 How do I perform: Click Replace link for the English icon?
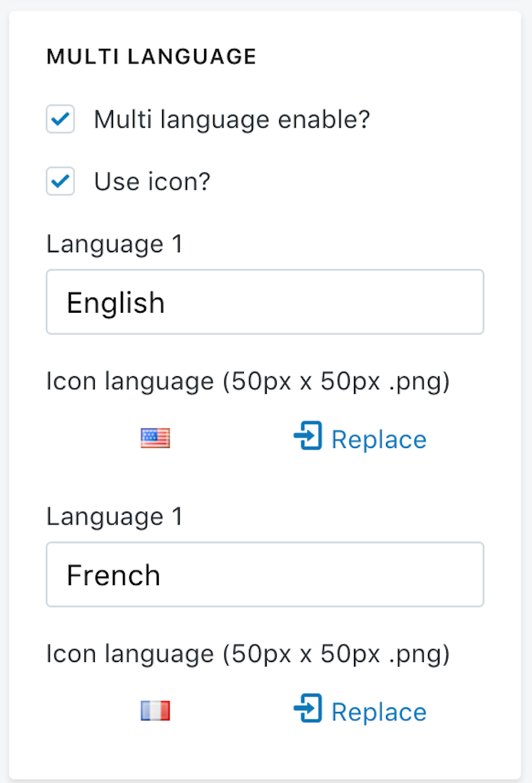tap(378, 440)
